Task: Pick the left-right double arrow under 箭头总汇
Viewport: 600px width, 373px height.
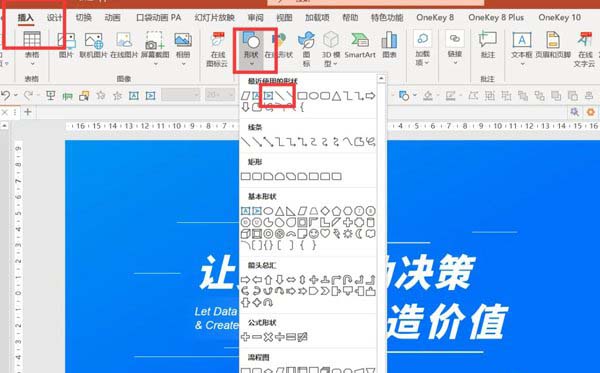Action: (x=291, y=280)
